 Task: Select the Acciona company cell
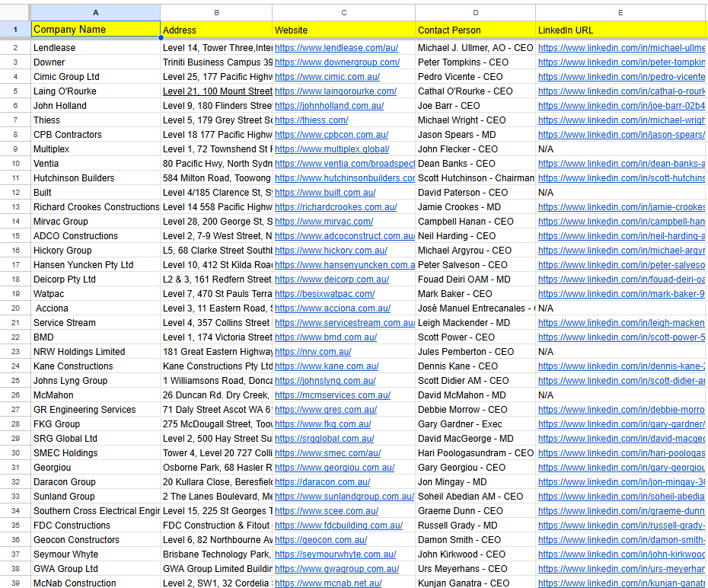point(95,308)
